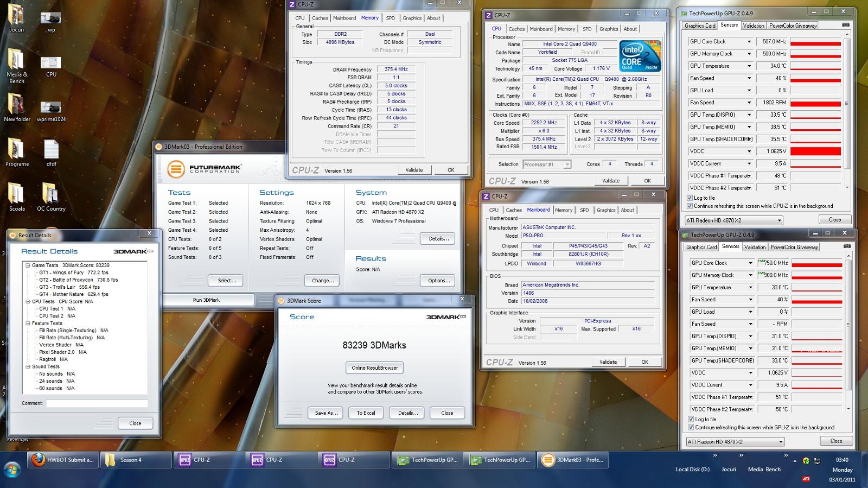Open Season 4 folder taskbar button
The image size is (868, 488).
136,460
